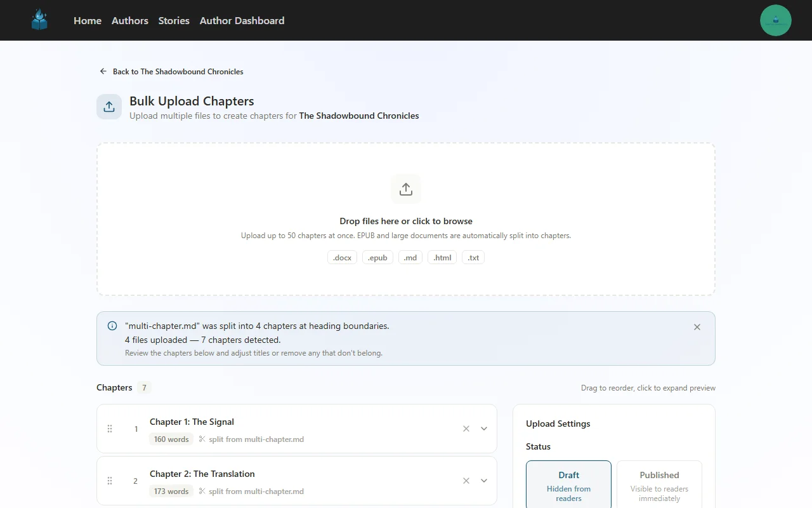Click the drag handle icon on Chapter 2
812x508 pixels.
[110, 481]
